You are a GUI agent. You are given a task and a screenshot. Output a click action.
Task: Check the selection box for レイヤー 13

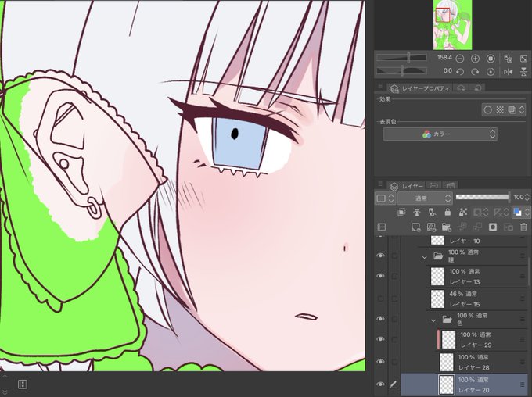(x=394, y=276)
